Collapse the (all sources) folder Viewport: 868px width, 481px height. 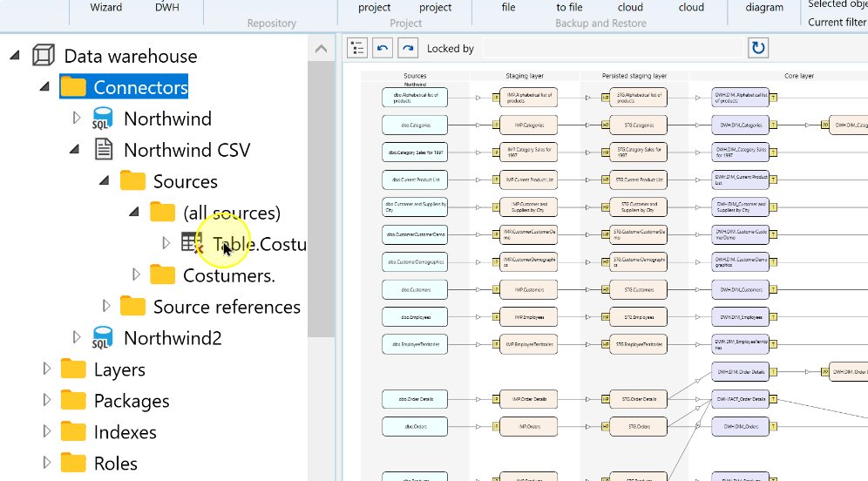(x=134, y=212)
